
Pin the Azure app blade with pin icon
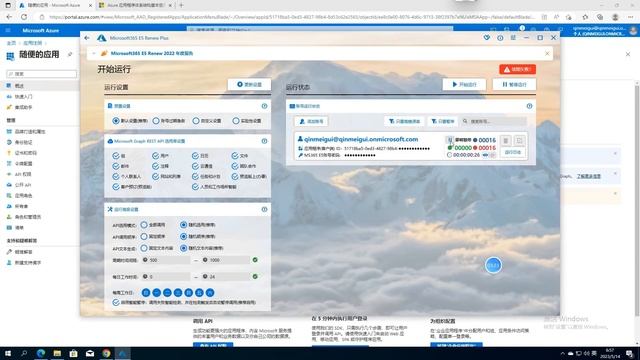(x=70, y=54)
